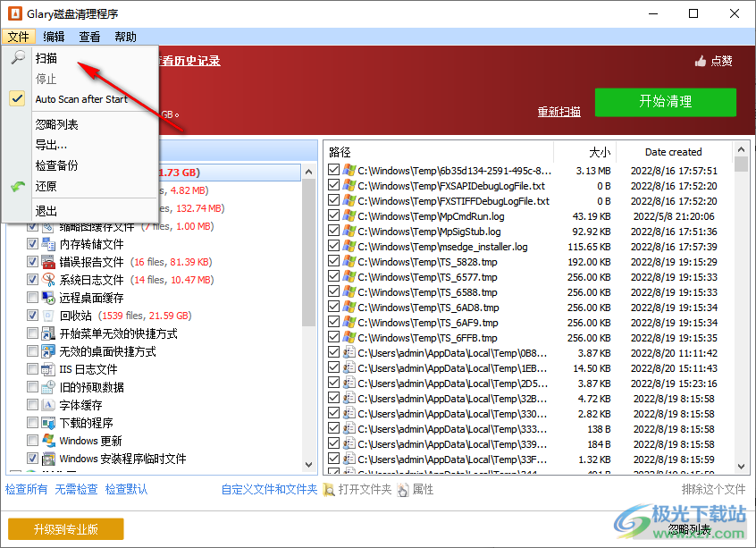This screenshot has height=548, width=756.
Task: Click the recycle bin icon beside 回收站
Action: pyautogui.click(x=46, y=315)
